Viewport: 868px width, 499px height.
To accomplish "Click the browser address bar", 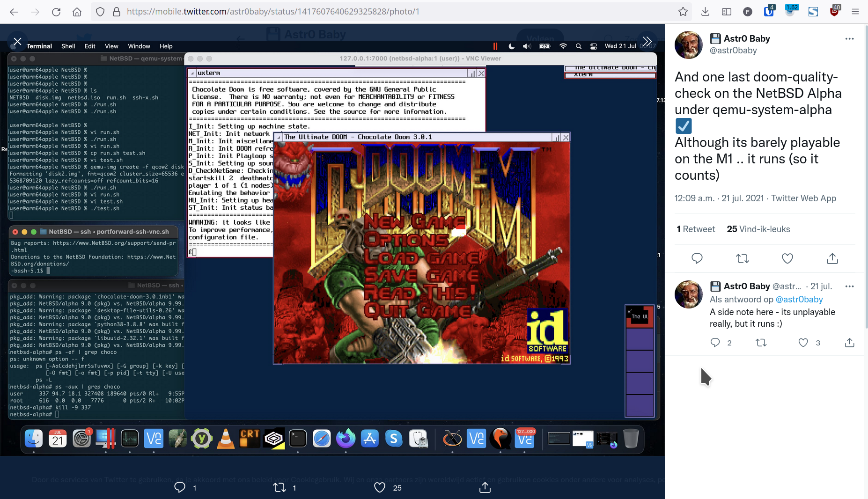I will (328, 11).
